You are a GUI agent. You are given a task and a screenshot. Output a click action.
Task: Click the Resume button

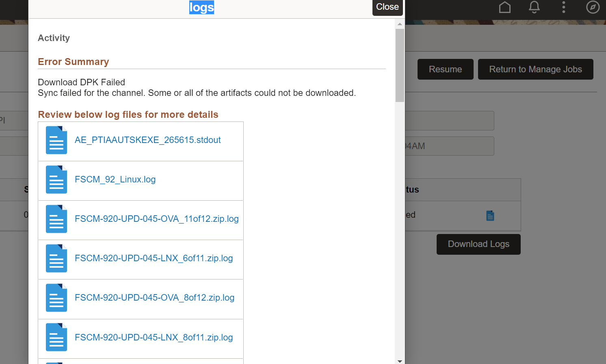pos(446,69)
